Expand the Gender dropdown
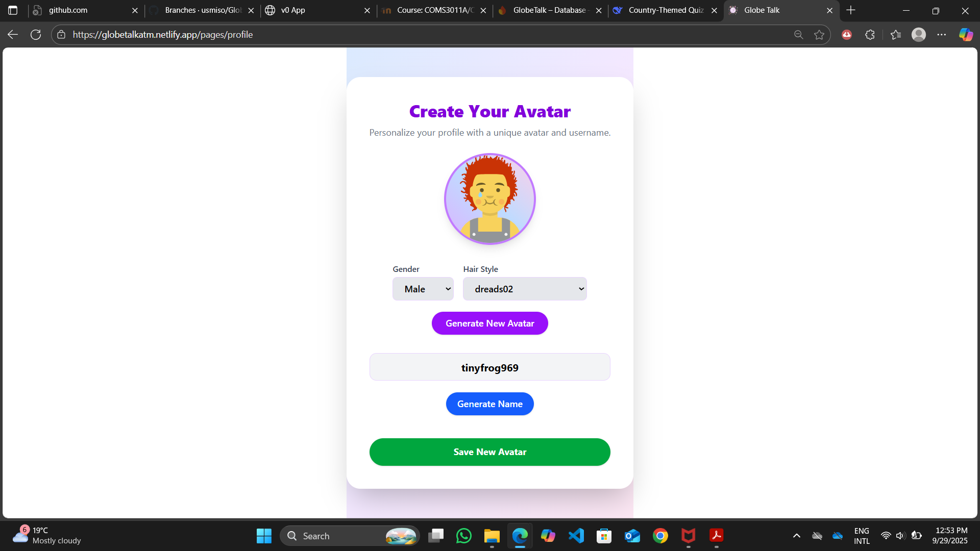Screen dimensions: 980x551 click(x=423, y=289)
